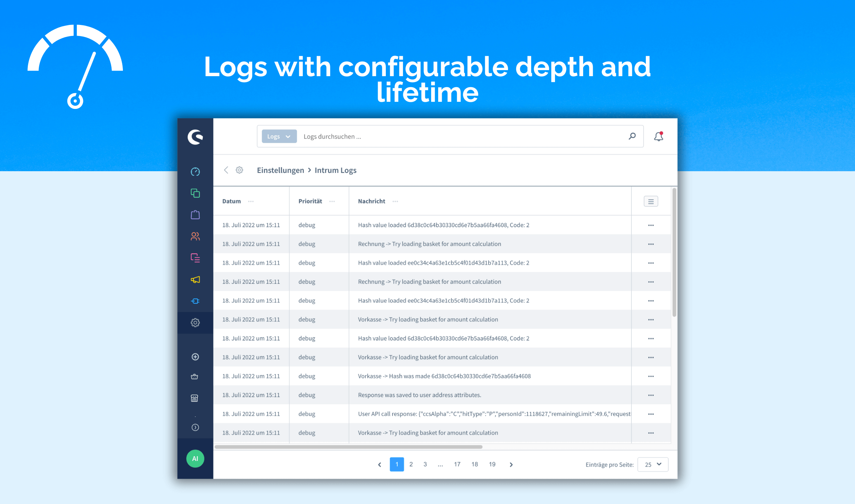
Task: Go to page 2
Action: 411,464
